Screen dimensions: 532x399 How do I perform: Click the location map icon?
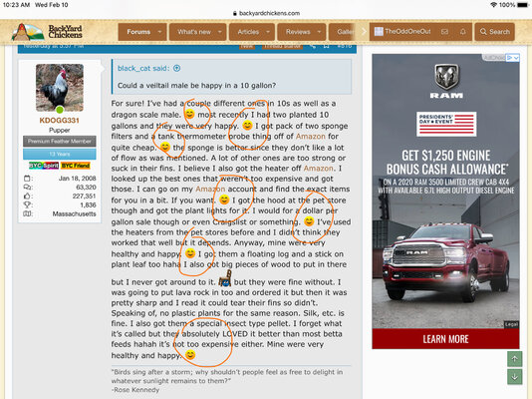click(x=27, y=213)
